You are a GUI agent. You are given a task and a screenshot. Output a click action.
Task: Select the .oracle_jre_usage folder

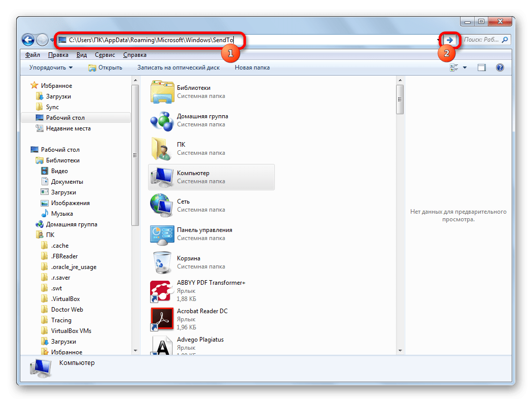click(x=68, y=267)
